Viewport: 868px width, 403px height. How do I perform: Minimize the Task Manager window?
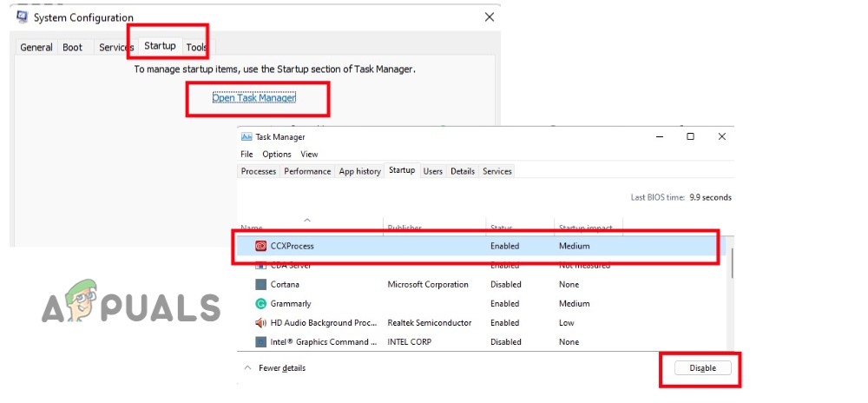pyautogui.click(x=660, y=136)
